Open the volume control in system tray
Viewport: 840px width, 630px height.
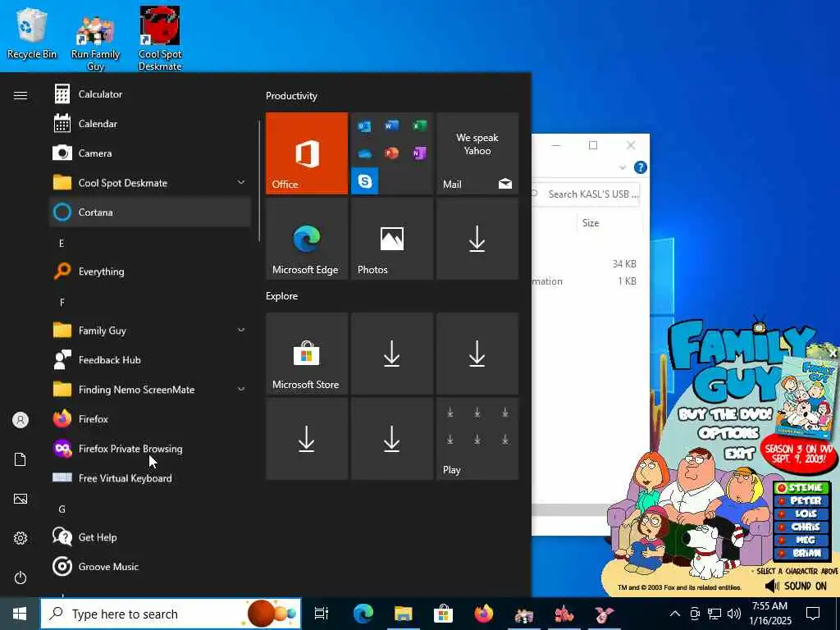pos(734,614)
